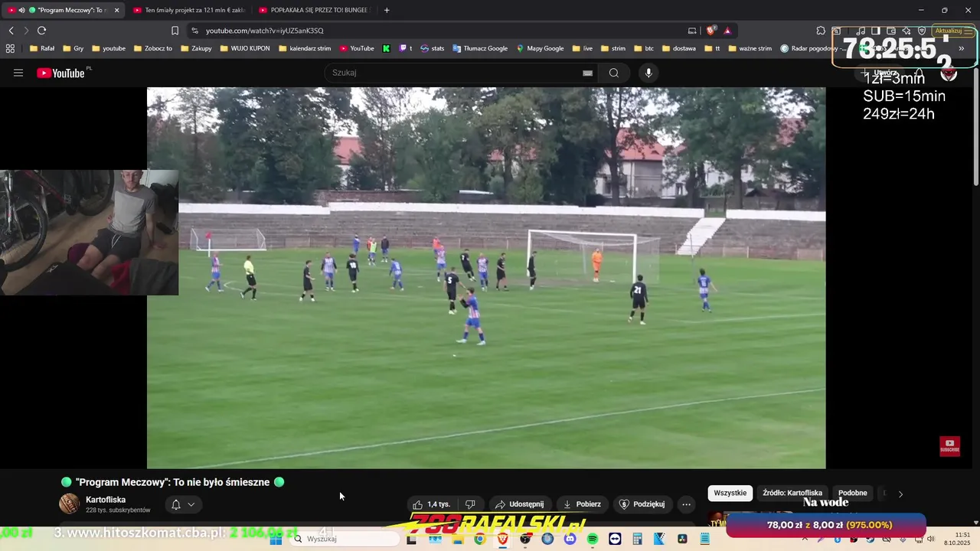Open the YouTube bookmark in bookmarks bar
The width and height of the screenshot is (980, 551).
click(x=357, y=48)
